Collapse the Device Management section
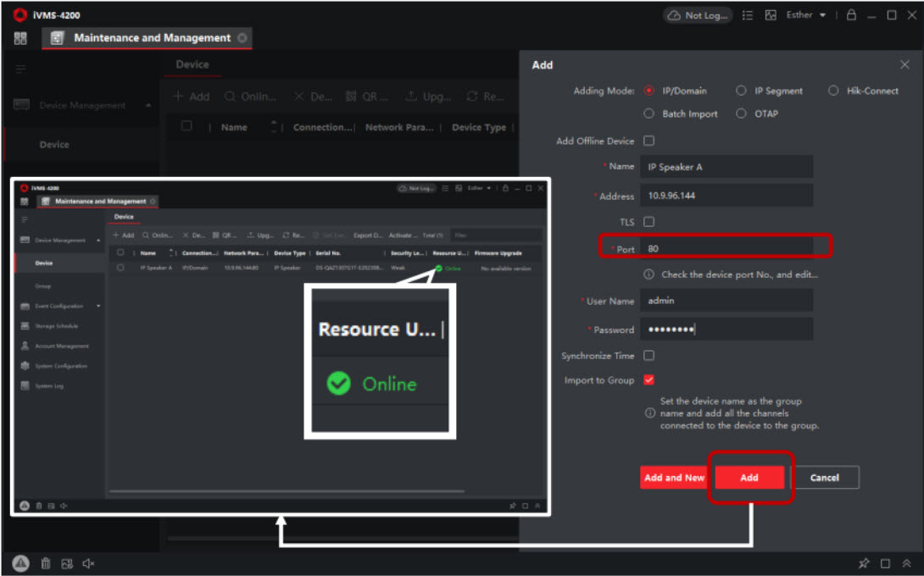Screen dimensions: 924x576 (149, 106)
